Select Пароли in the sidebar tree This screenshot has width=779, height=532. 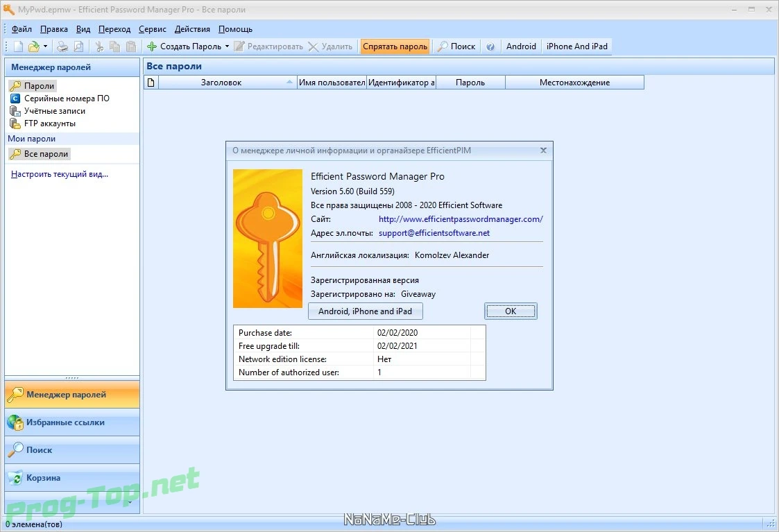coord(33,86)
